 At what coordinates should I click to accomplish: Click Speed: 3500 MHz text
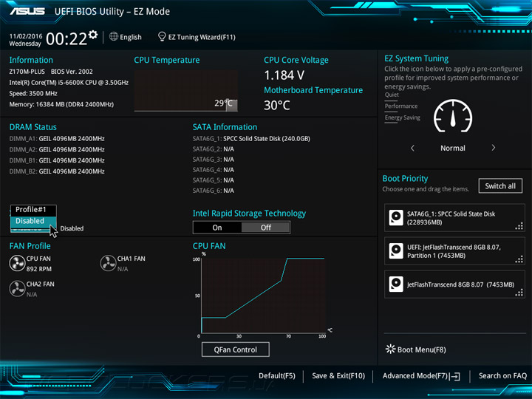pyautogui.click(x=33, y=93)
